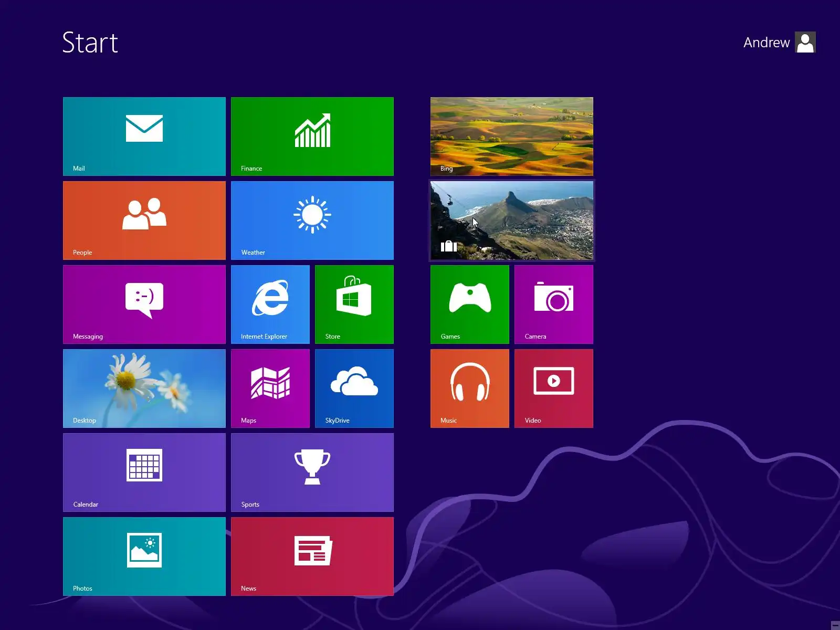The width and height of the screenshot is (840, 630).
Task: Open the Store tile
Action: pos(354,304)
